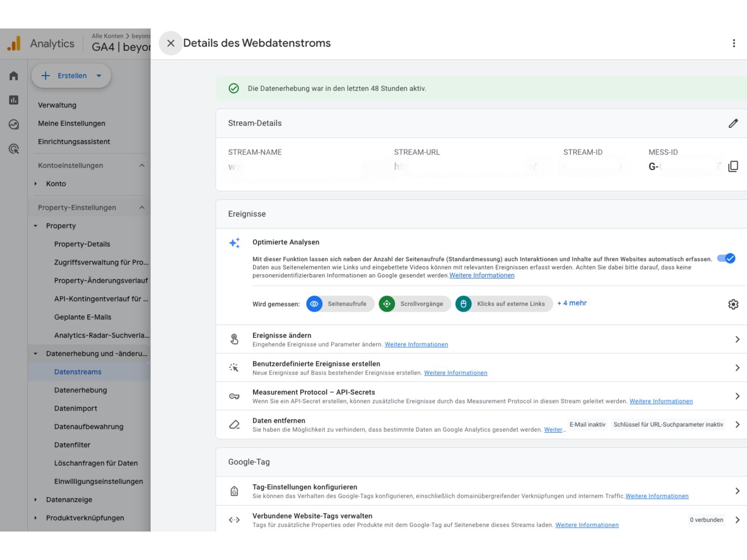The height and width of the screenshot is (560, 747).
Task: Open the three-dot more options menu
Action: click(x=734, y=43)
